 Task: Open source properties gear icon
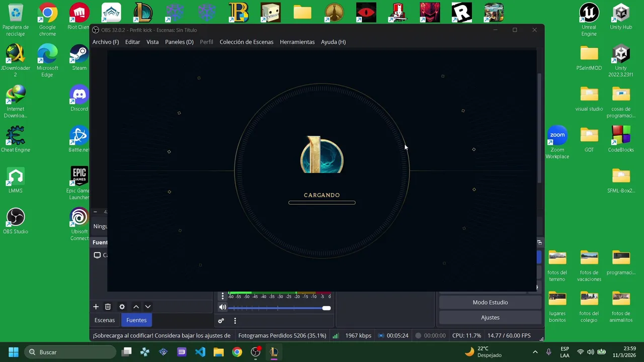(x=122, y=307)
